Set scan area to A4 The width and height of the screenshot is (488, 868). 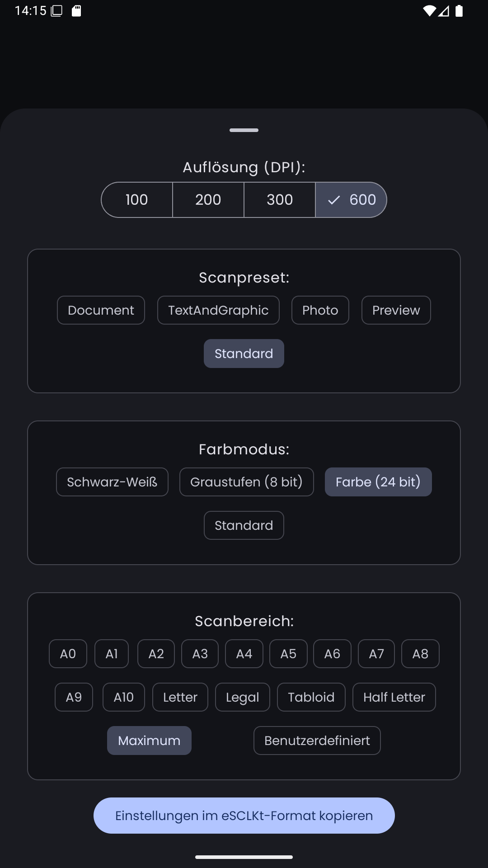tap(244, 654)
